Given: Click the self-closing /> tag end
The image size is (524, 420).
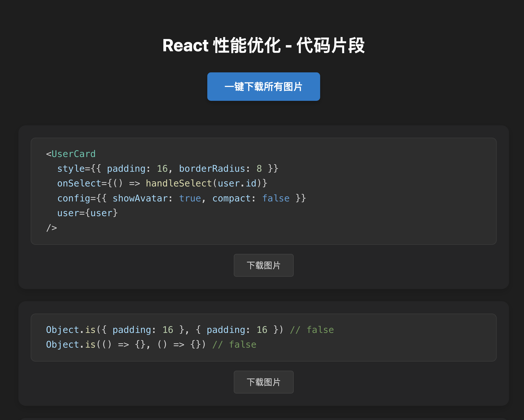Looking at the screenshot, I should click(52, 228).
